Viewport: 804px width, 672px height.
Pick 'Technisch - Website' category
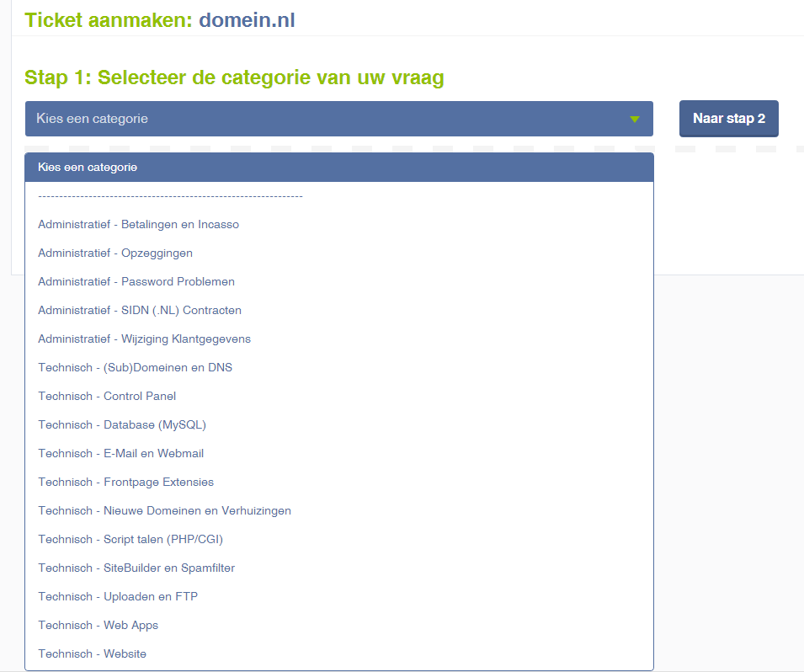[339, 654]
